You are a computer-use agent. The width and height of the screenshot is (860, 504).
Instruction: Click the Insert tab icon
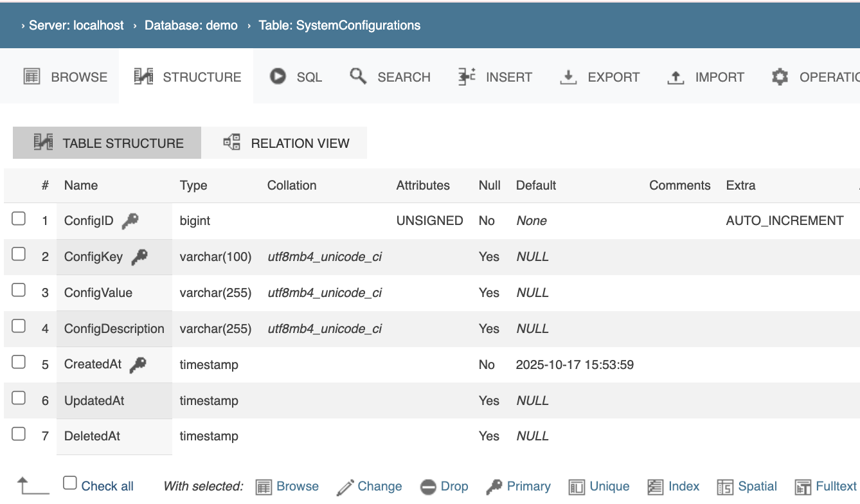point(467,76)
